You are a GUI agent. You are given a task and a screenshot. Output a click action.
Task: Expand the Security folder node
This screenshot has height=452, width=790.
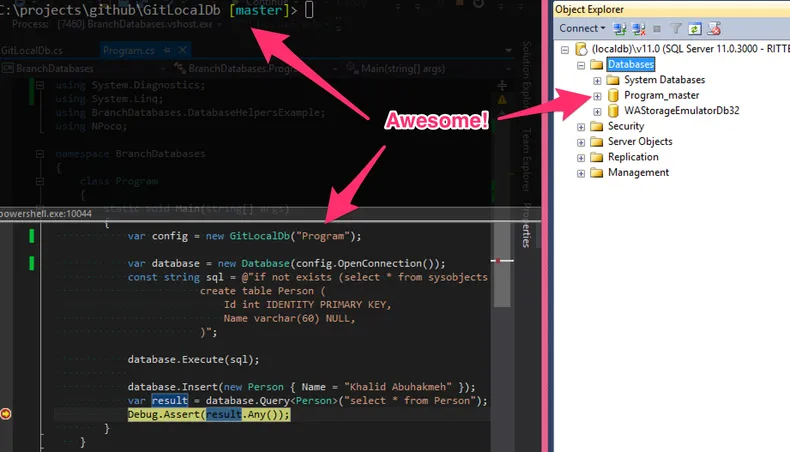[x=581, y=127]
